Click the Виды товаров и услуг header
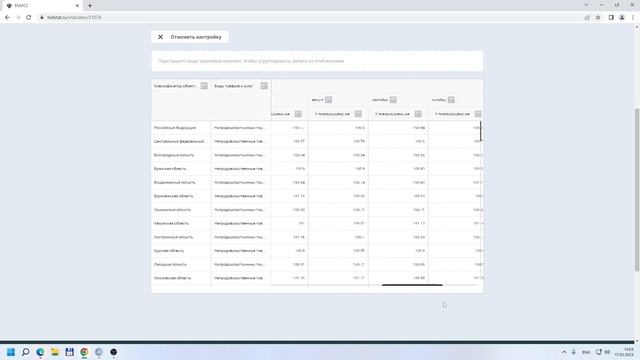The image size is (640, 360). (x=233, y=86)
